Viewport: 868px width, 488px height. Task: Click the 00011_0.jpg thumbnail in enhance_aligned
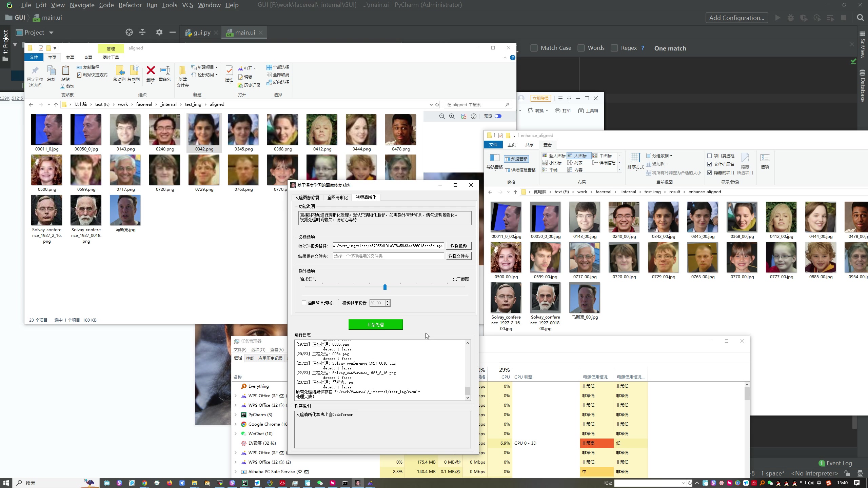506,216
